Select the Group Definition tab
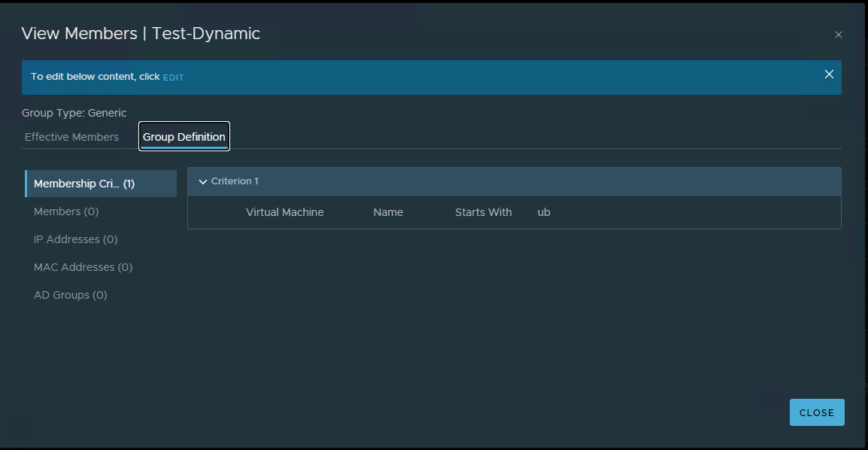The height and width of the screenshot is (450, 868). [184, 137]
